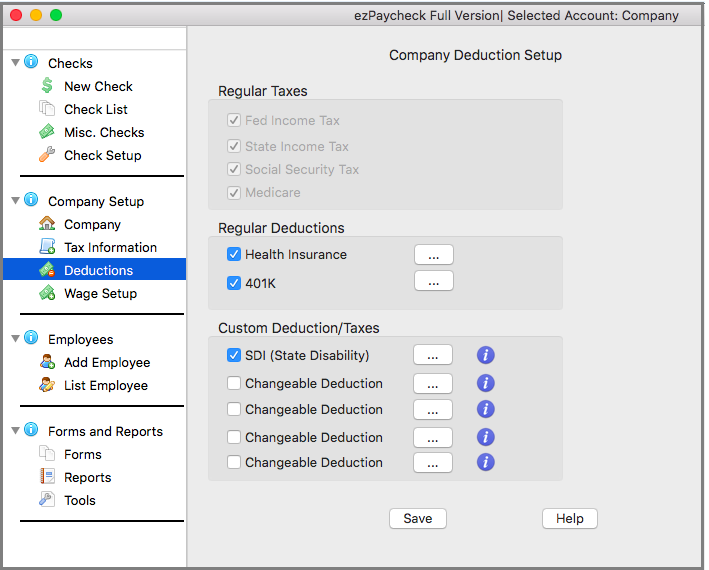
Task: Click the Check Setup wrench icon
Action: pos(47,155)
